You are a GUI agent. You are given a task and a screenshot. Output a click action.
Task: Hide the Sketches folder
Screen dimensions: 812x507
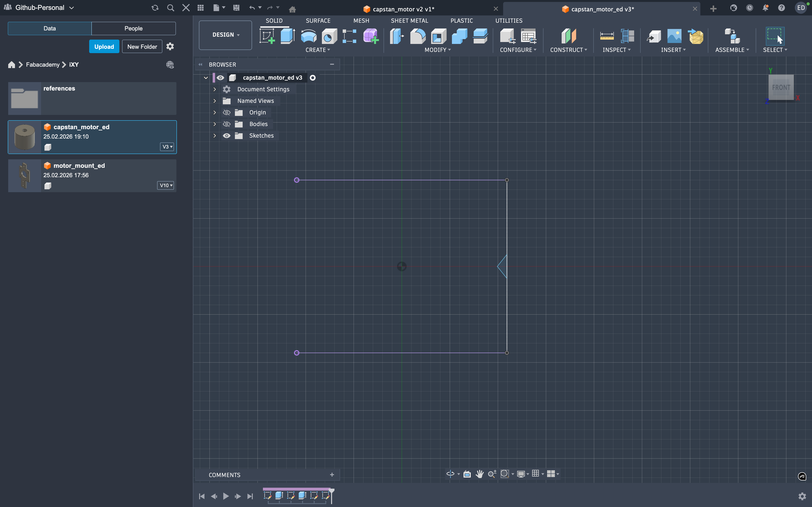(226, 136)
